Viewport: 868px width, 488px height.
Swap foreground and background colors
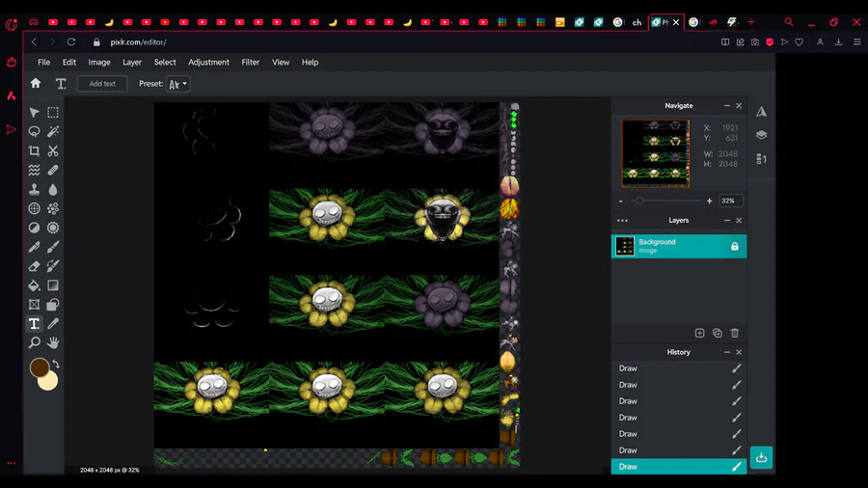coord(56,364)
